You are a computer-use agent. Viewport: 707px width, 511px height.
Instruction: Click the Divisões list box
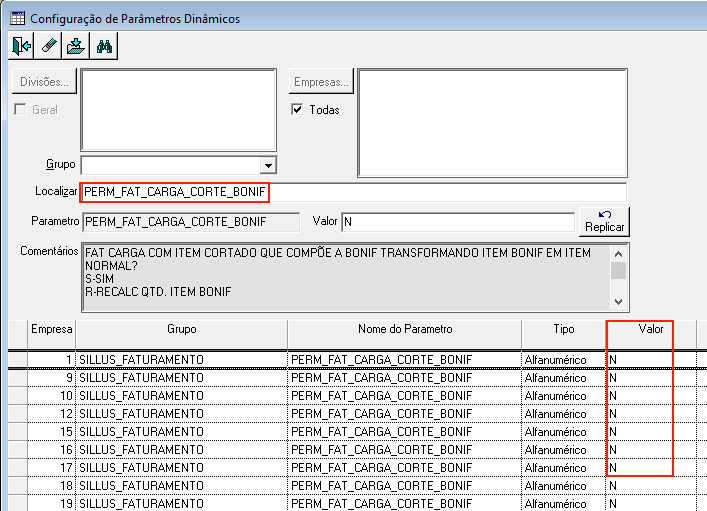click(x=179, y=110)
